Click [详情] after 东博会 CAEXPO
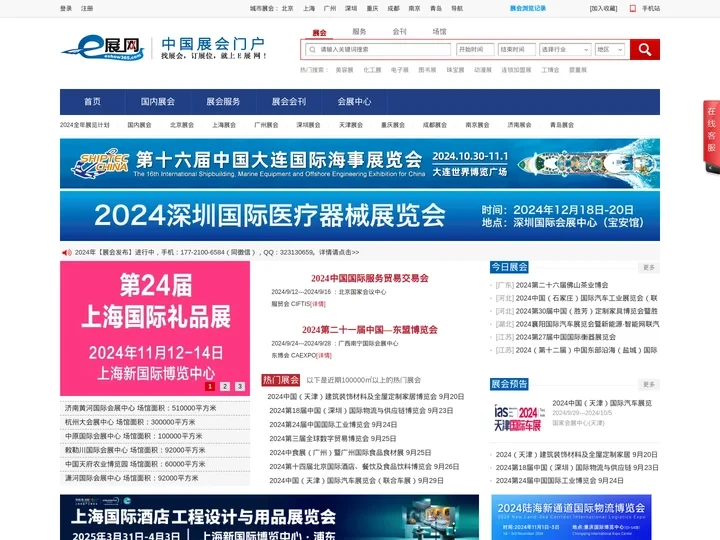Viewport: 720px width, 540px height. click(324, 355)
